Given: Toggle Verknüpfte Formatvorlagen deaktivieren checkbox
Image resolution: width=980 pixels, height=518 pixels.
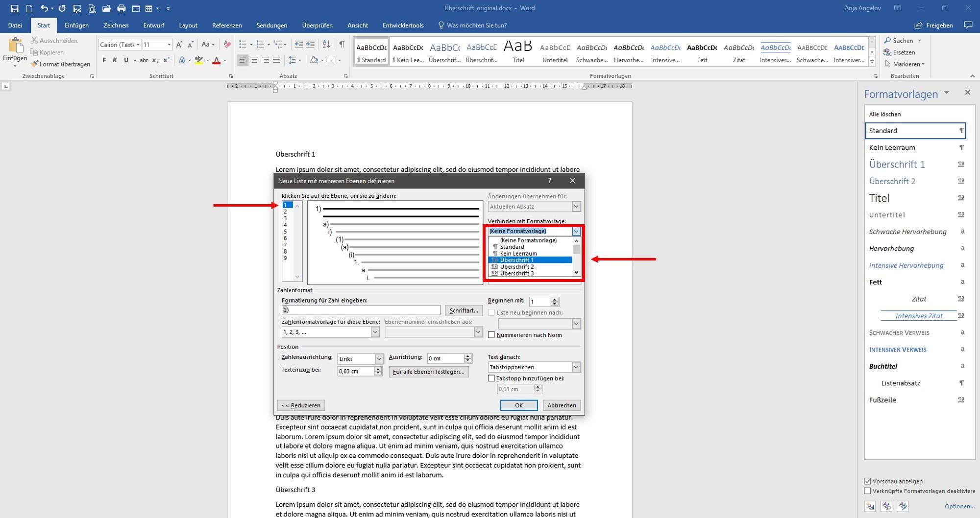Looking at the screenshot, I should (868, 491).
